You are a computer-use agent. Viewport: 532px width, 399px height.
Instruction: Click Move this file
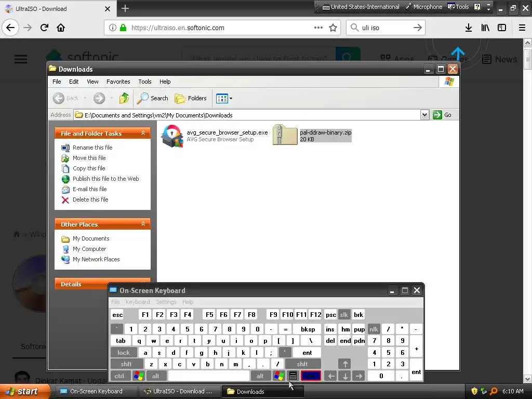pyautogui.click(x=89, y=158)
